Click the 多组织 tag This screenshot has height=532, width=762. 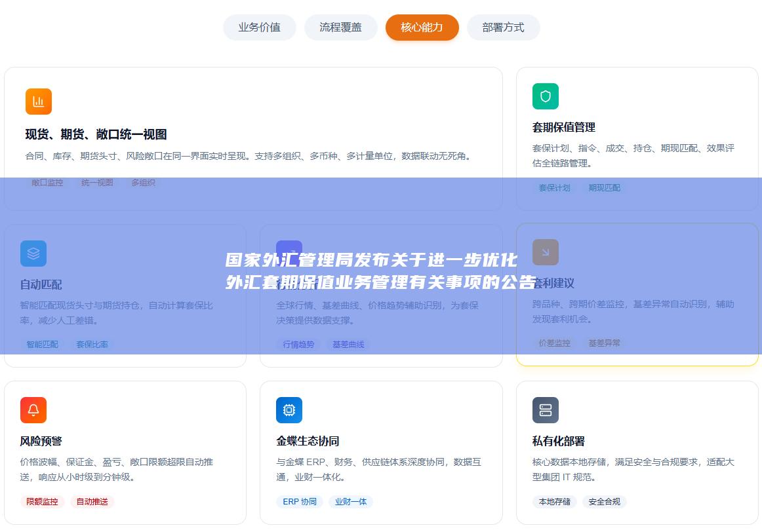144,183
